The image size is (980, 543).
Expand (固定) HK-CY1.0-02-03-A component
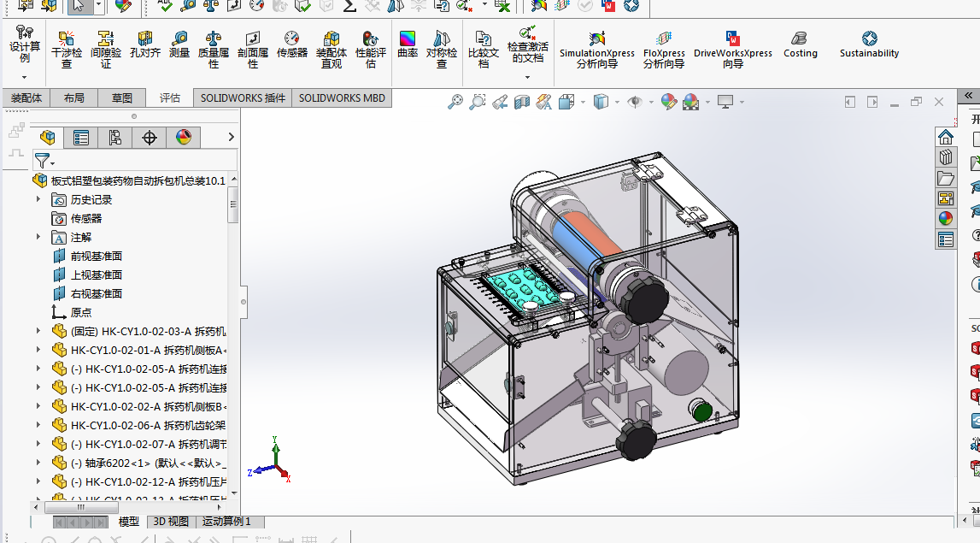click(38, 331)
